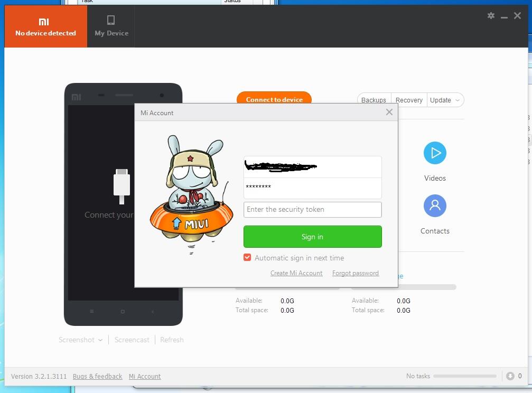The image size is (532, 393).
Task: Open the Recovery tab
Action: tap(409, 100)
